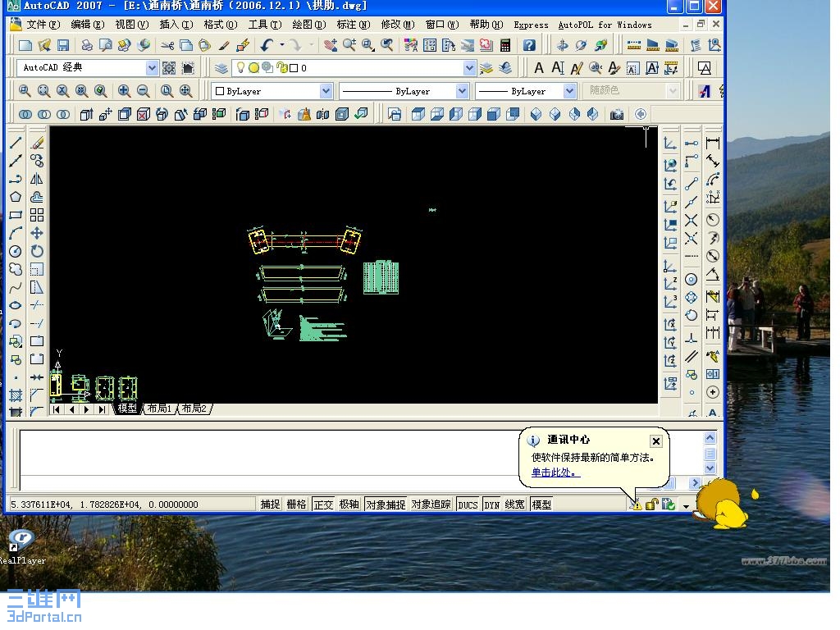840x630 pixels.
Task: Click the command line input area
Action: pyautogui.click(x=268, y=483)
